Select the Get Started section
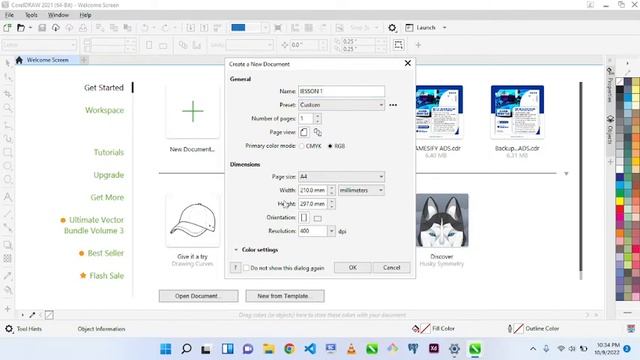Image resolution: width=640 pixels, height=360 pixels. pyautogui.click(x=104, y=88)
